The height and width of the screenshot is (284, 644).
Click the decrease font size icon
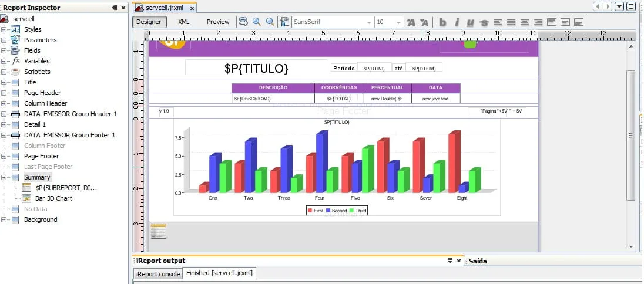(x=424, y=22)
